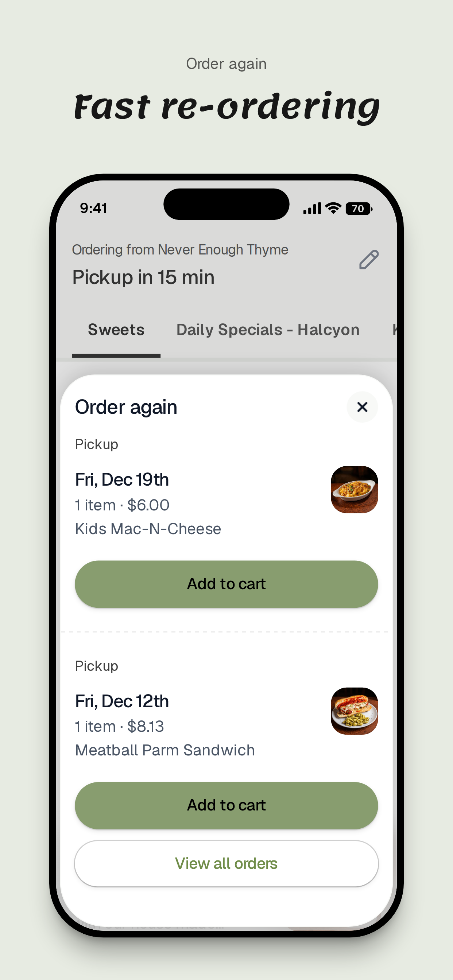Select the Fri, Dec 19th order
453x980 pixels.
[x=122, y=480]
